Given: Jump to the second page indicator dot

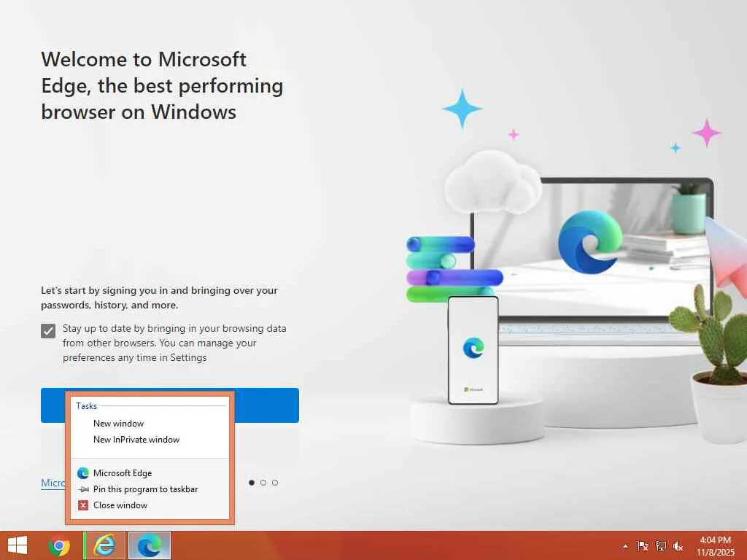Looking at the screenshot, I should (263, 483).
